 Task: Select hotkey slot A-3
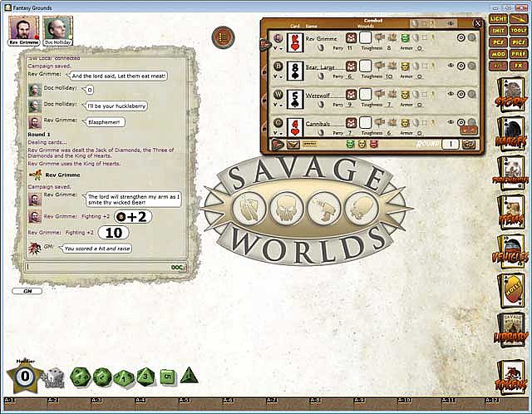[113, 402]
